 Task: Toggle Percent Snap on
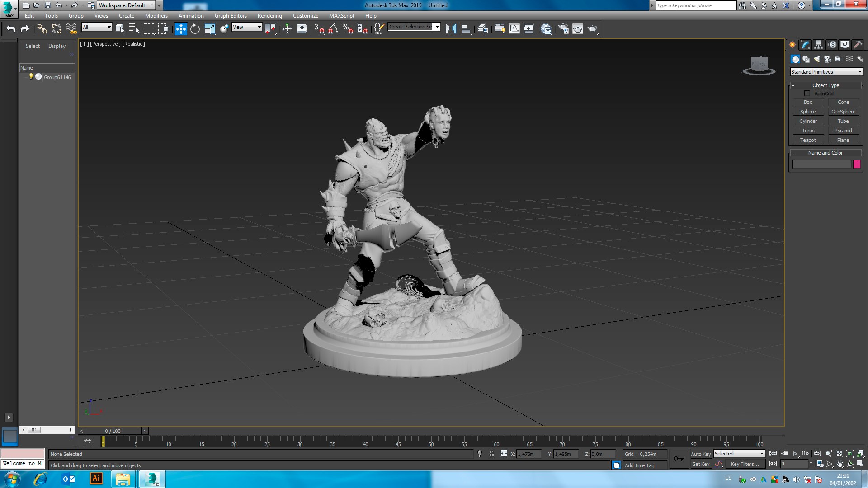coord(348,29)
